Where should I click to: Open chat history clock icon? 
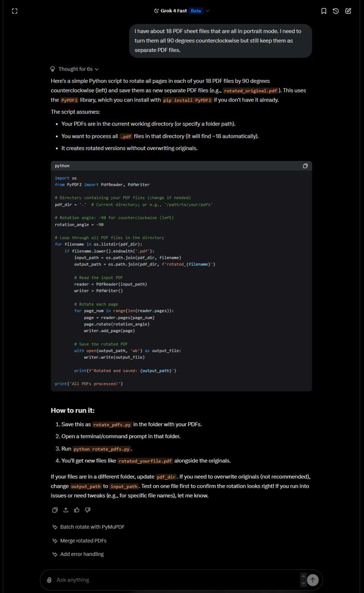(336, 11)
